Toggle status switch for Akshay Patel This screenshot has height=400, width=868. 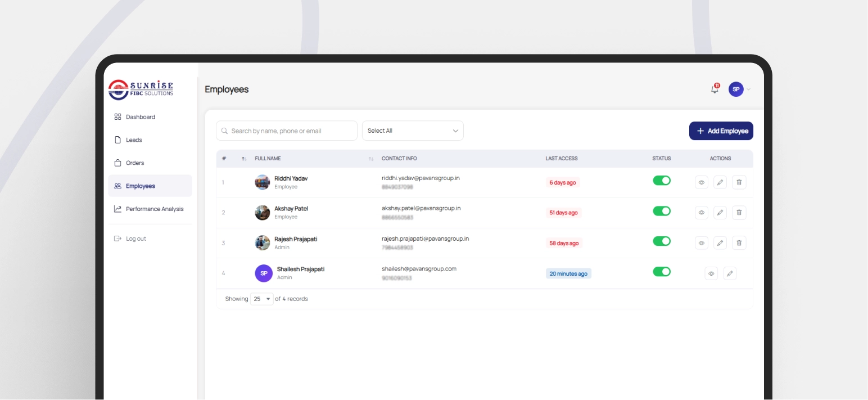[x=662, y=211]
